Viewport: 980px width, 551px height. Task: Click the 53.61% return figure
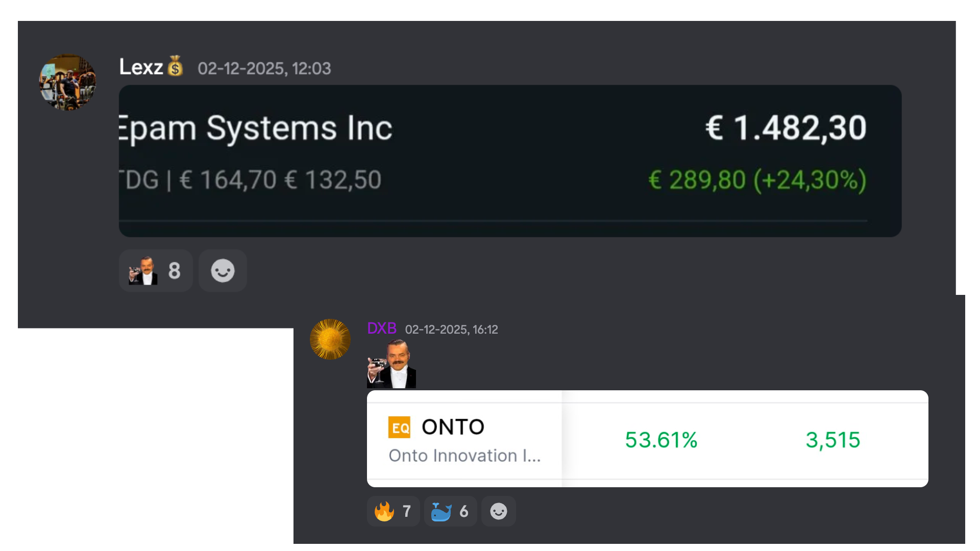[x=661, y=440]
